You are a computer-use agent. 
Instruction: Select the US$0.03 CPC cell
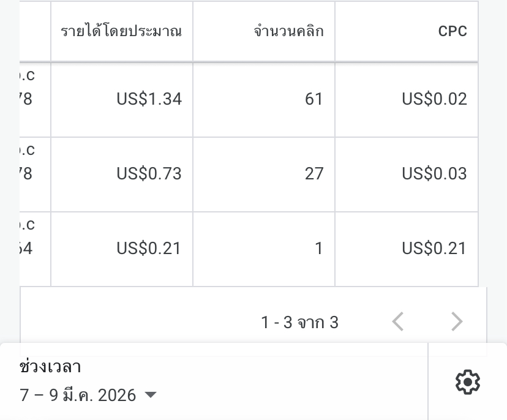[434, 174]
